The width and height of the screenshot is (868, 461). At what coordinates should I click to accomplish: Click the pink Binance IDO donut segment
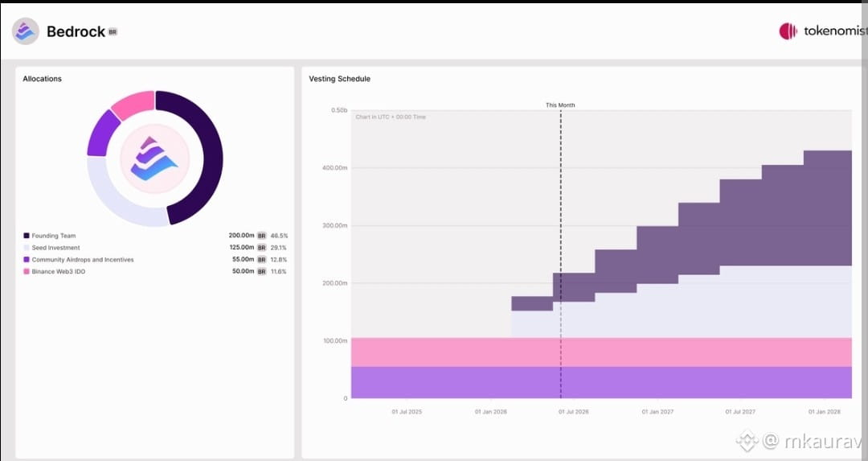(x=135, y=103)
